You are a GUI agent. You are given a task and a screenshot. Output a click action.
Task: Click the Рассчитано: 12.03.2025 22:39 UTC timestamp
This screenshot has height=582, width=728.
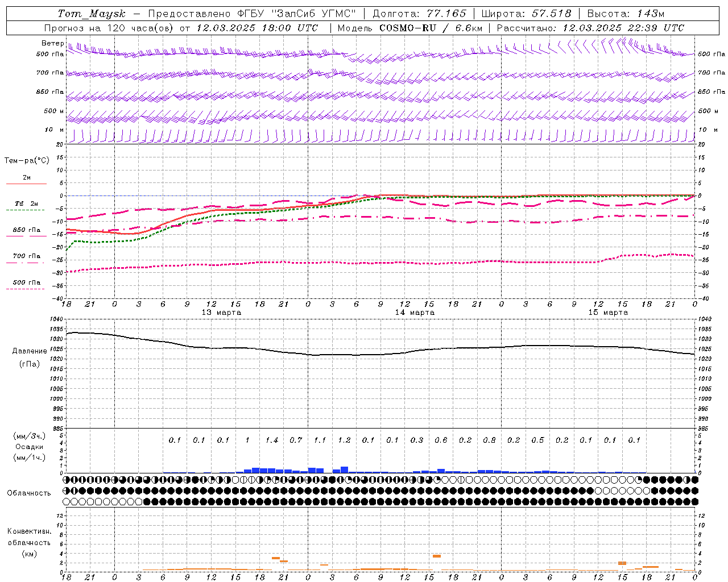[590, 28]
